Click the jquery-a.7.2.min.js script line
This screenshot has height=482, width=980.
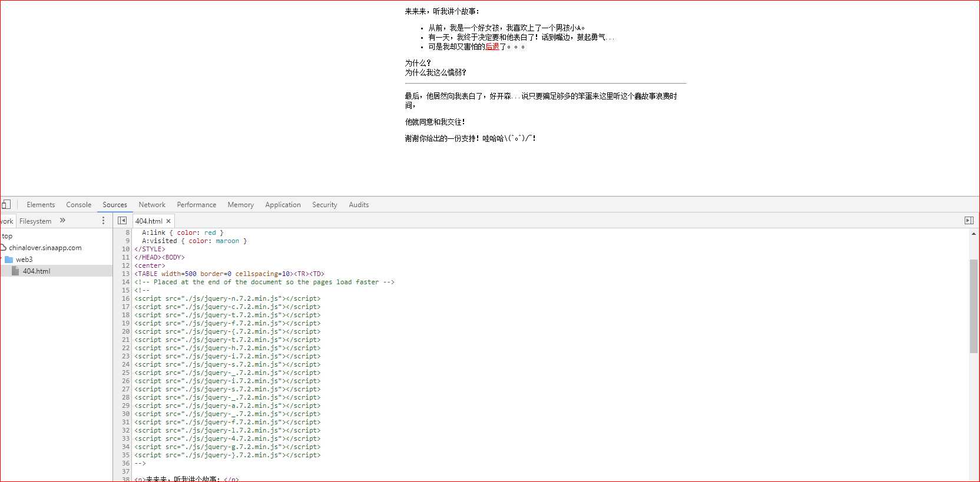click(227, 405)
